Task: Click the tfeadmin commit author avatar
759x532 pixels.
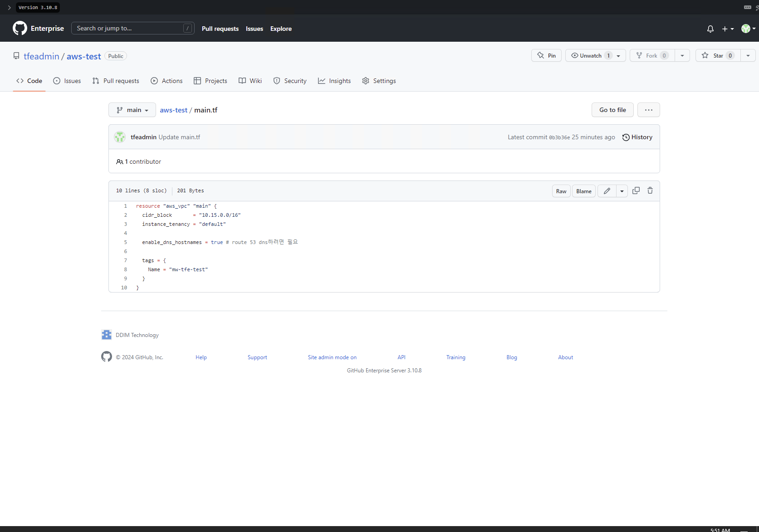Action: tap(120, 137)
